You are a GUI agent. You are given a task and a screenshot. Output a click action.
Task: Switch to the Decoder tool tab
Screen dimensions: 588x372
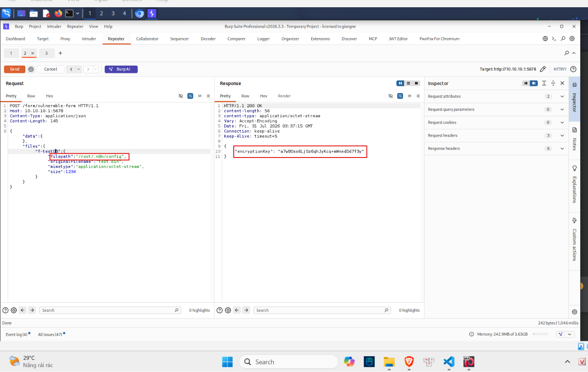tap(208, 39)
